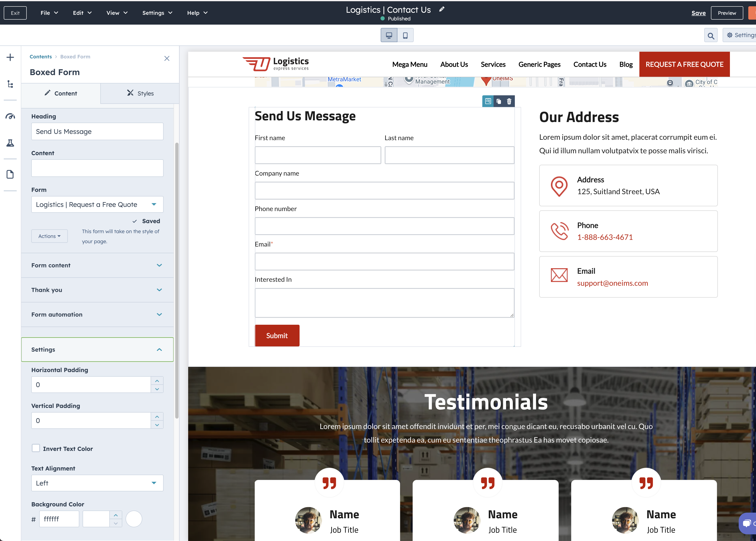Switch to mobile device preview
This screenshot has height=541, width=756.
tap(405, 35)
